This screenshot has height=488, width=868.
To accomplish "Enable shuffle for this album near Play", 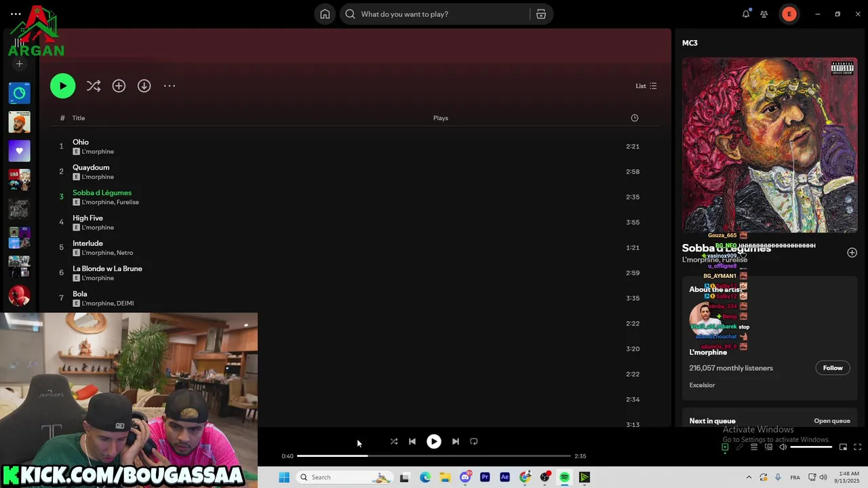I will coord(94,86).
